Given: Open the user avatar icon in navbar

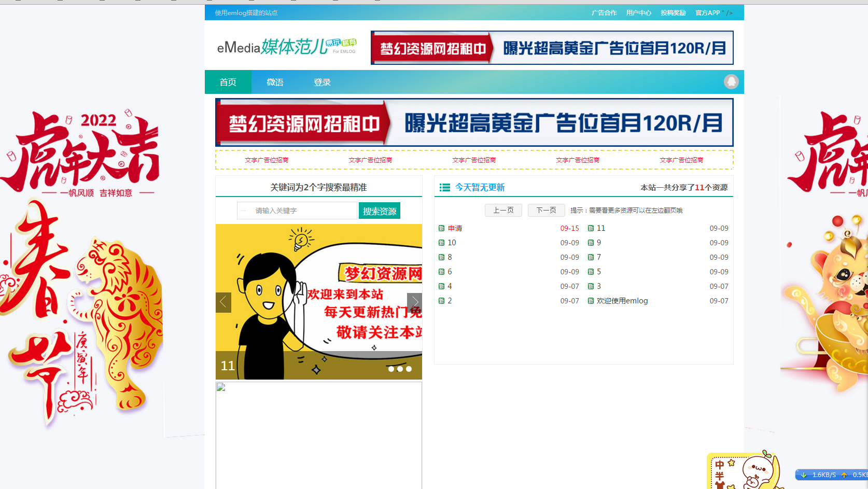Looking at the screenshot, I should coord(731,81).
